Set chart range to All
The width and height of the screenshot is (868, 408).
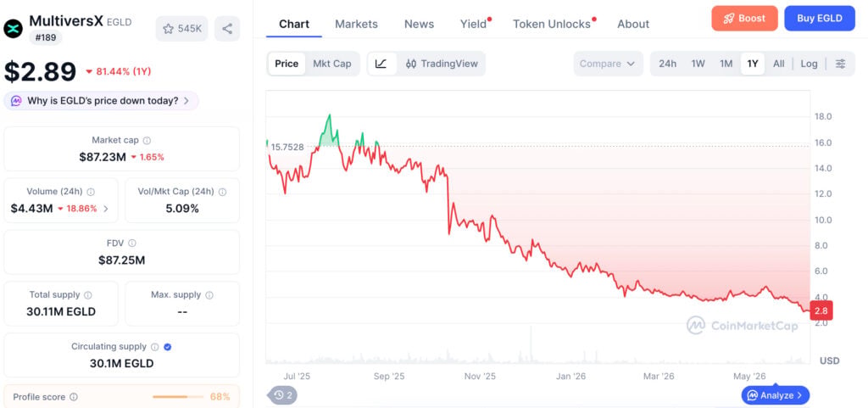tap(779, 64)
